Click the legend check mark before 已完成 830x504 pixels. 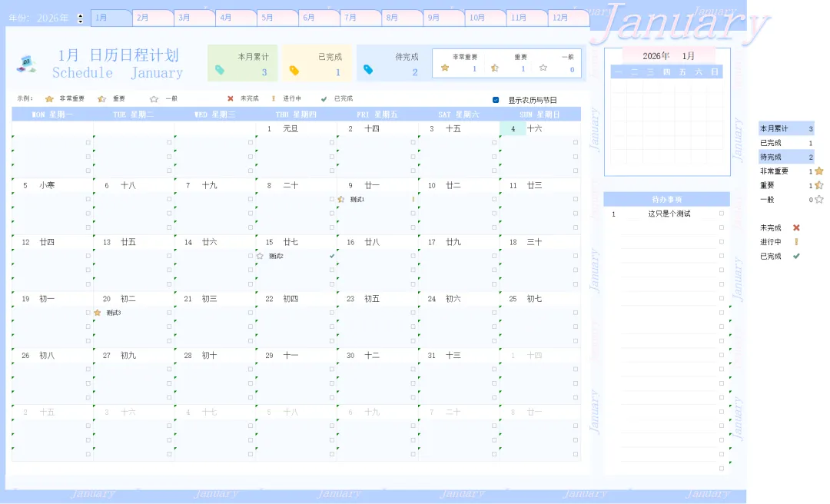tap(324, 99)
